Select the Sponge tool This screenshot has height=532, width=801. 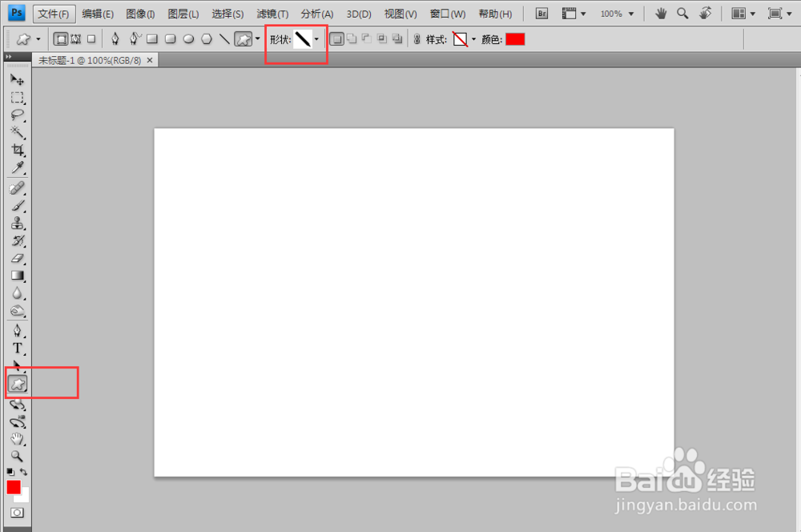[x=17, y=311]
